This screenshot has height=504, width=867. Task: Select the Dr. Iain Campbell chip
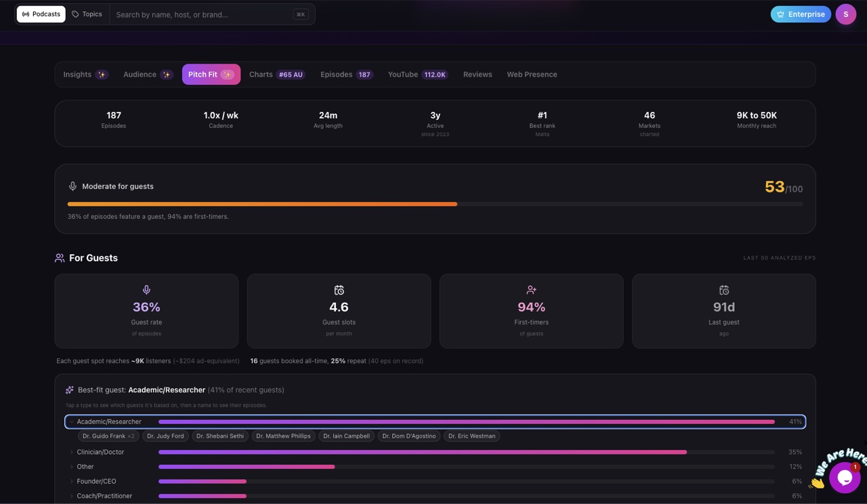coord(346,436)
